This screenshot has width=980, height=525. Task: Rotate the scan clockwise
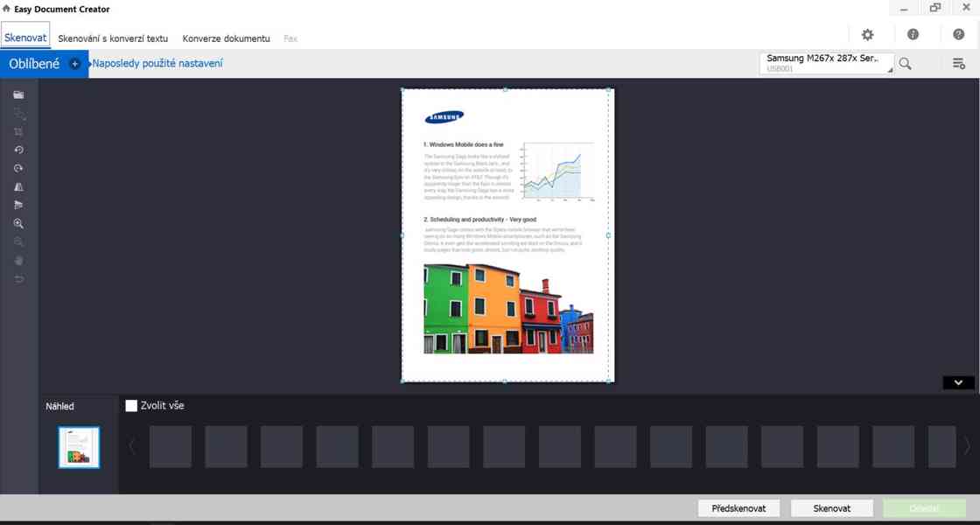point(18,168)
